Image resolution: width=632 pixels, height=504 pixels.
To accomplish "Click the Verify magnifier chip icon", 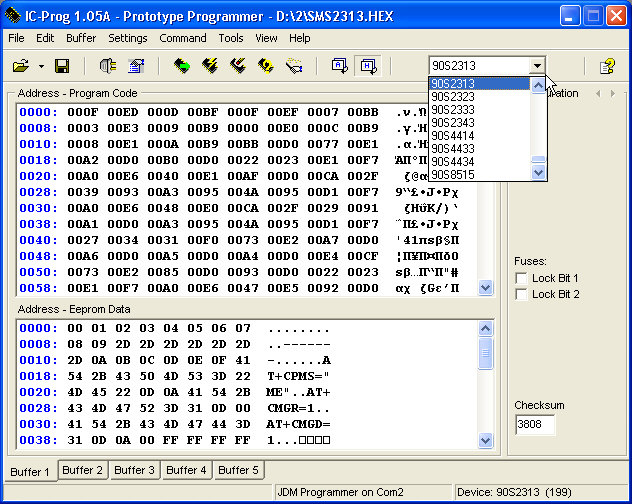I will coord(294,66).
